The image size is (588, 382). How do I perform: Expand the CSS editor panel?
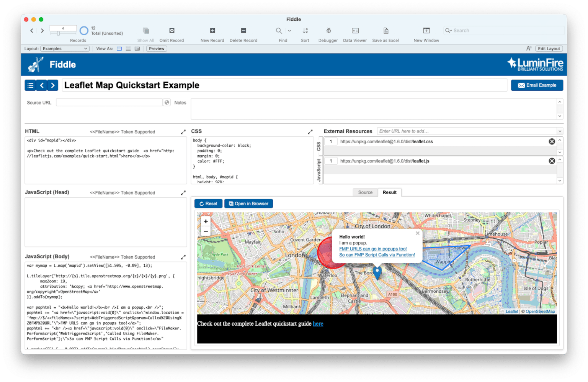[310, 131]
